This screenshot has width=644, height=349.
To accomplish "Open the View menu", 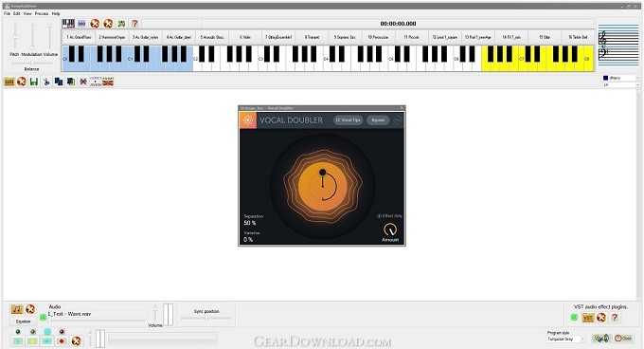I will [27, 13].
